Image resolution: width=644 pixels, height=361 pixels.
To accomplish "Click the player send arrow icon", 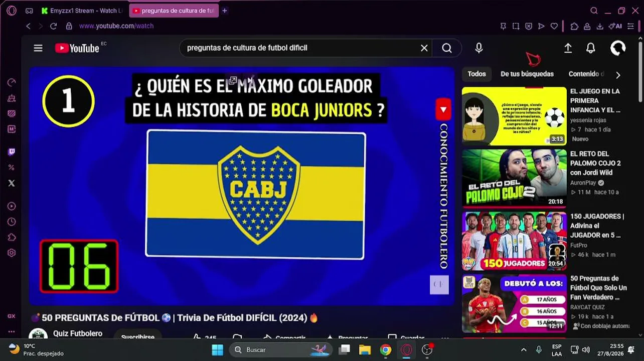I will click(541, 26).
